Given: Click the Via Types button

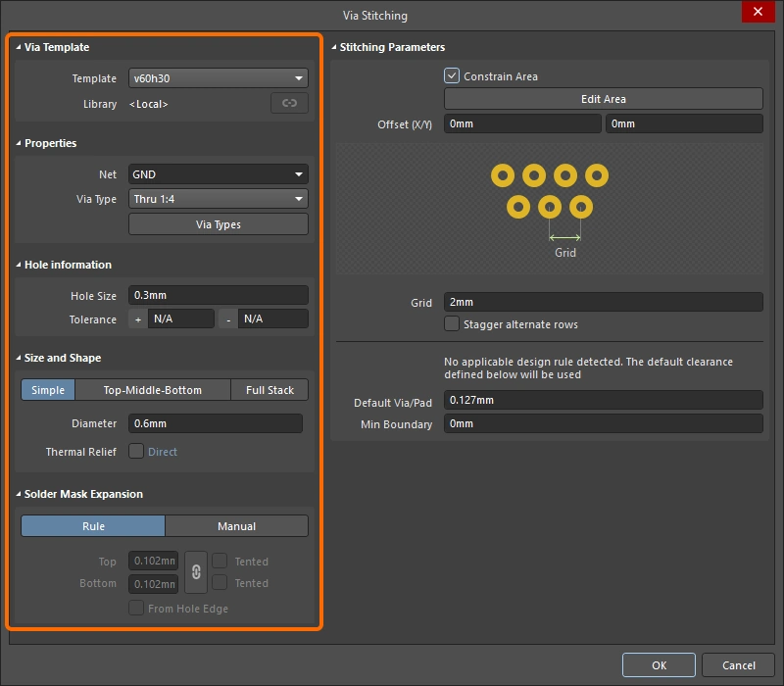Looking at the screenshot, I should tap(219, 224).
